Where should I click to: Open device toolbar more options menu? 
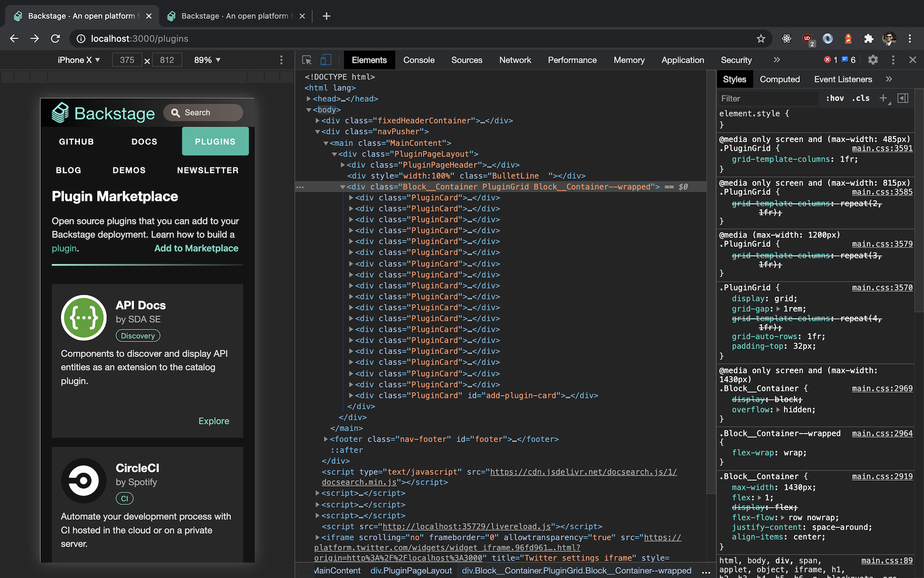tap(282, 60)
